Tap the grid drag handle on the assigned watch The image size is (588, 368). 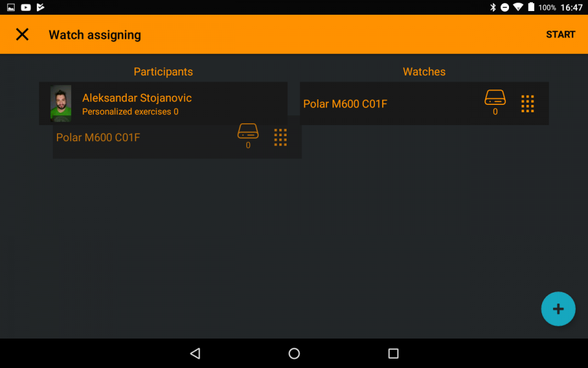(x=280, y=137)
